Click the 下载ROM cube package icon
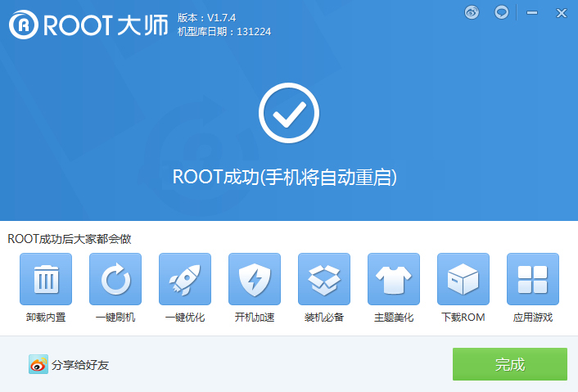The height and width of the screenshot is (392, 578). tap(463, 279)
